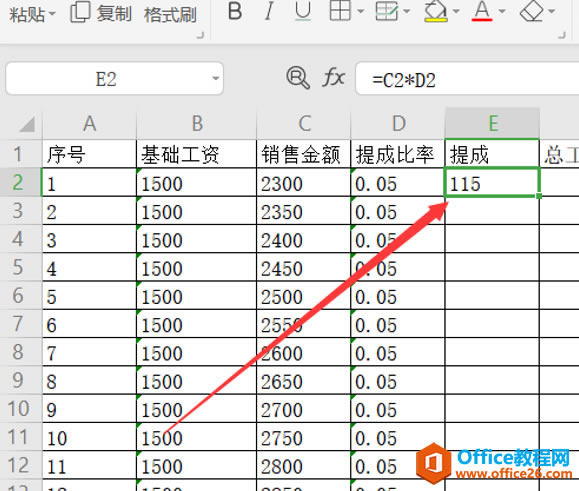Toggle Bold formatting

click(235, 11)
